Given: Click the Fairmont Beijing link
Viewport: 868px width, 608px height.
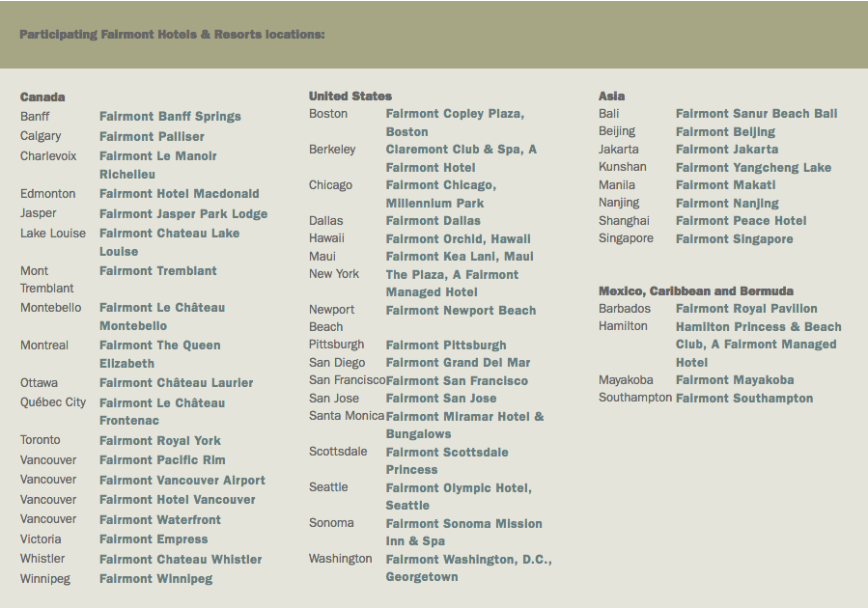Looking at the screenshot, I should (725, 132).
